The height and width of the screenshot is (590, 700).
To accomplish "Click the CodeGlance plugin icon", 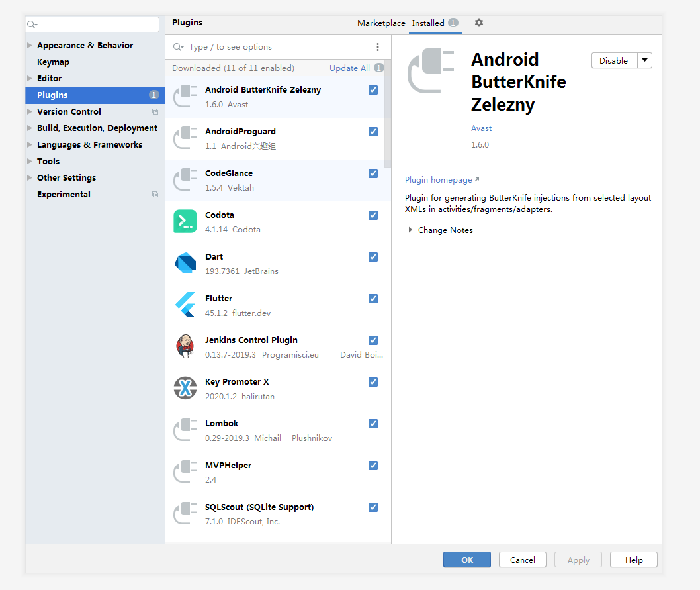I will [x=185, y=179].
